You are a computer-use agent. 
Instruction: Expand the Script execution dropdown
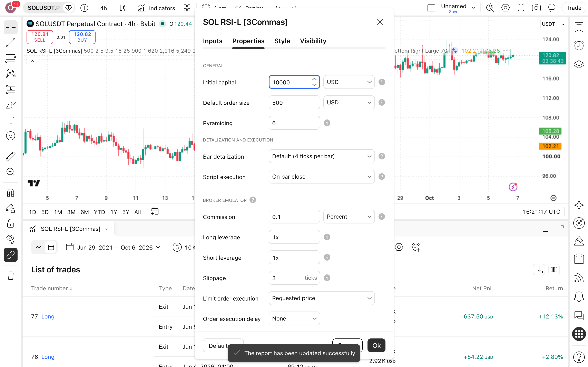[321, 177]
